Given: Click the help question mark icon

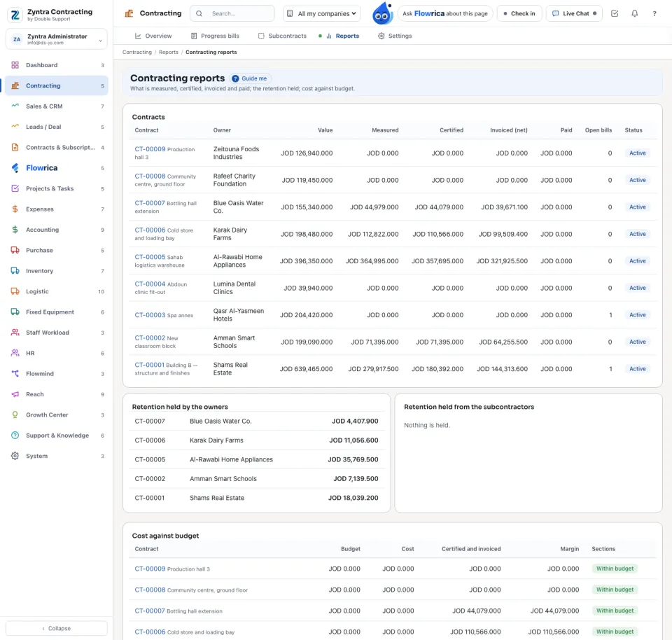Looking at the screenshot, I should (x=654, y=13).
